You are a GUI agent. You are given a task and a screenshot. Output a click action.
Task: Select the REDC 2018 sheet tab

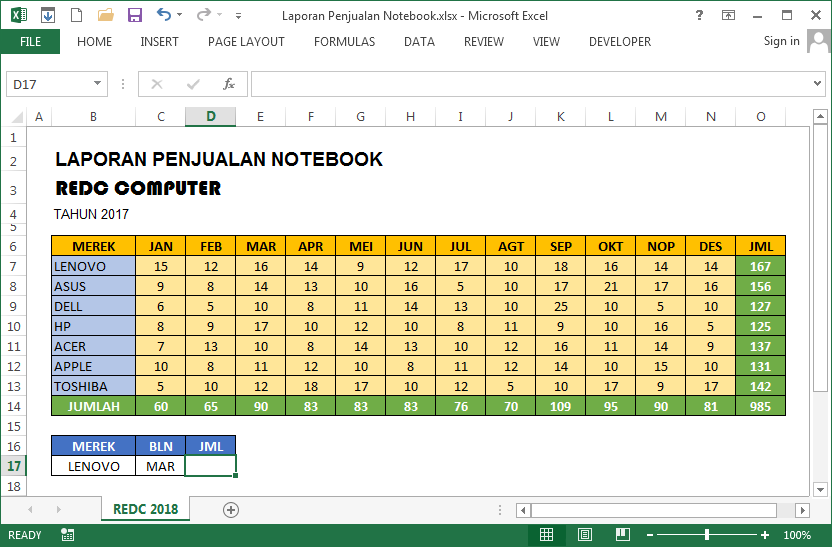[x=145, y=509]
